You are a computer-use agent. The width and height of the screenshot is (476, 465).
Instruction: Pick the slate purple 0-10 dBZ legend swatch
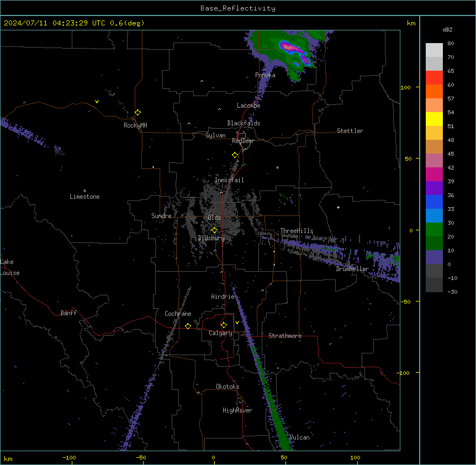pos(434,257)
